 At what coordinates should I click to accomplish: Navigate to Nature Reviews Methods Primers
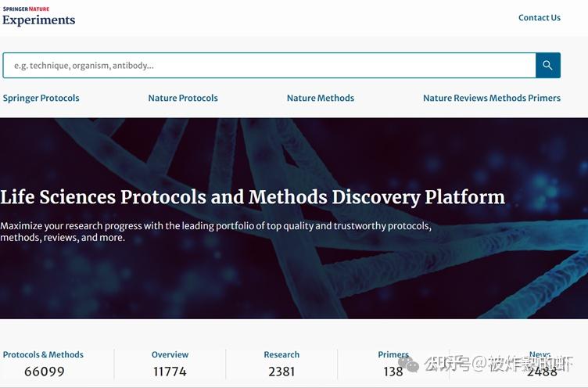click(492, 99)
